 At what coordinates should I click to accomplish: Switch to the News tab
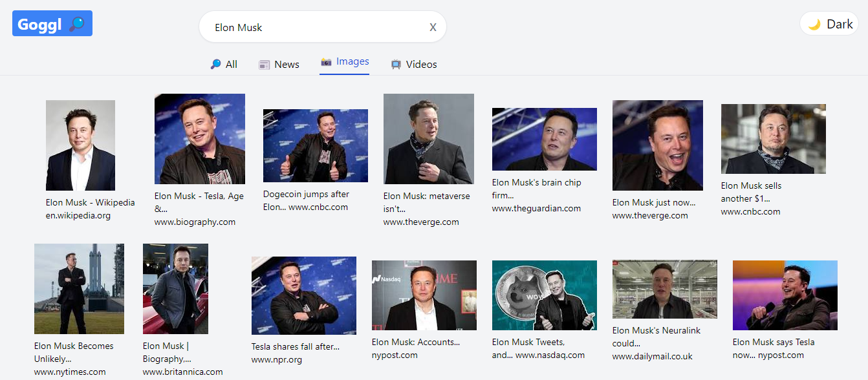pos(279,65)
